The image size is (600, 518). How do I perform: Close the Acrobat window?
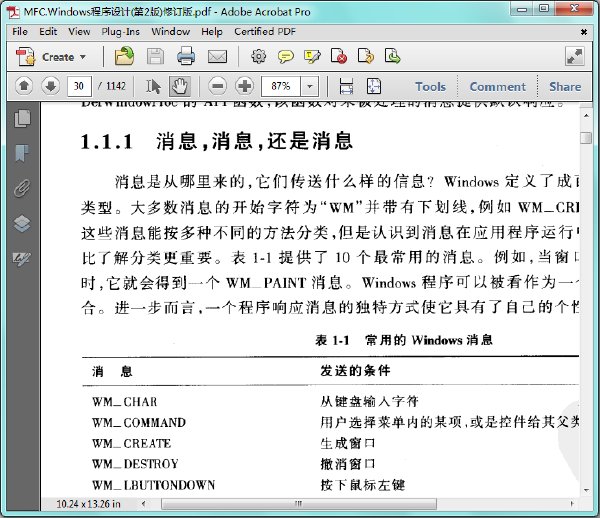click(x=574, y=9)
